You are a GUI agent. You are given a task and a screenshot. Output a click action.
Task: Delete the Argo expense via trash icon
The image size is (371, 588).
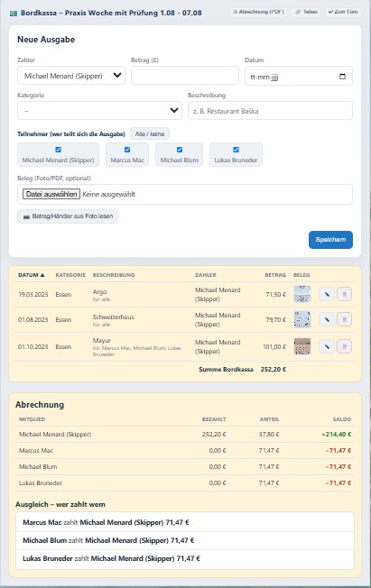tap(344, 294)
